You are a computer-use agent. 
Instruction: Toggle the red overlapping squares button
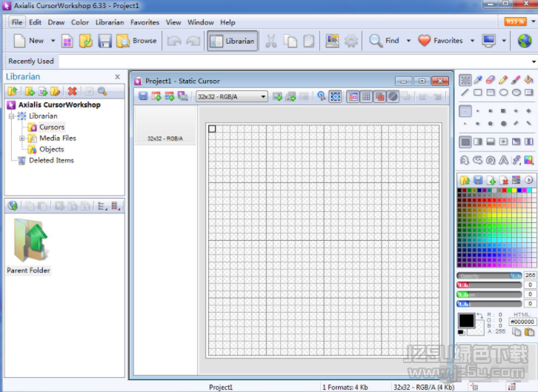tap(379, 96)
